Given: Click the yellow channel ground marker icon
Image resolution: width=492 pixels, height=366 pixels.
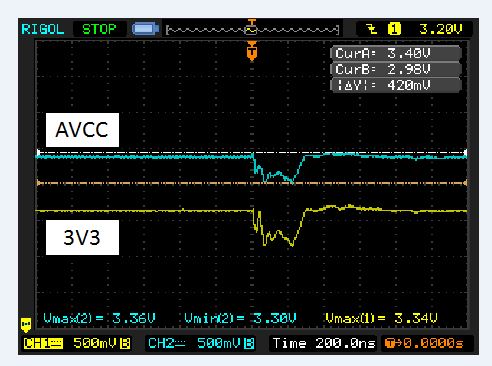Looking at the screenshot, I should point(26,324).
